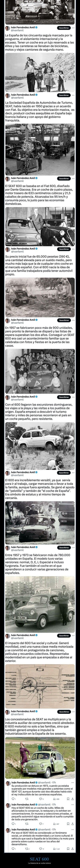
Task: Open more options on the 'posguerra' tweet
Action: [x=73, y=28]
